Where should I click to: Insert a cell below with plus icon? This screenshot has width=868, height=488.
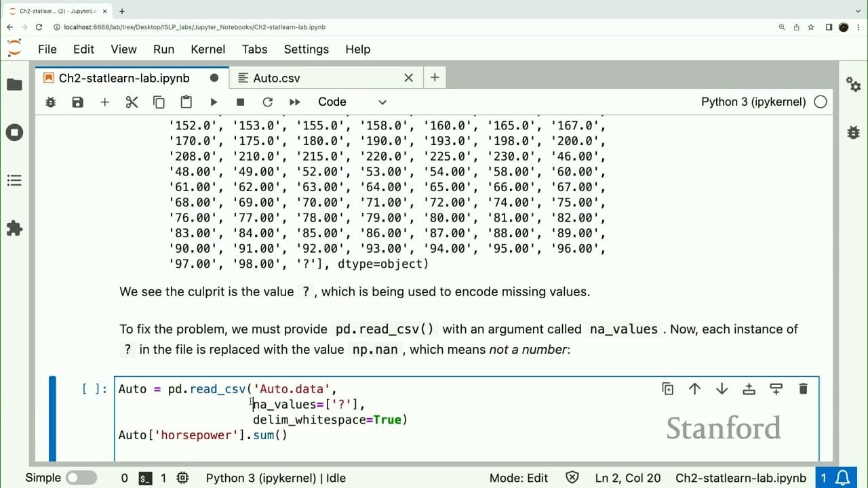[x=104, y=102]
